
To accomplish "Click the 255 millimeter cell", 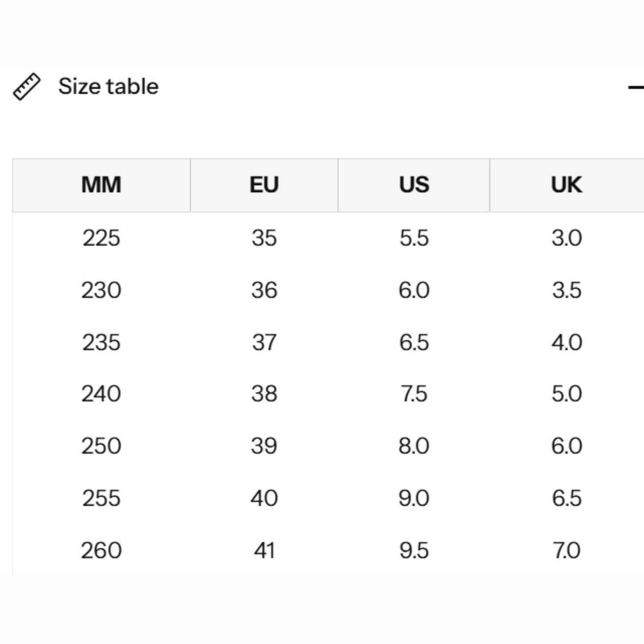I will [x=101, y=498].
